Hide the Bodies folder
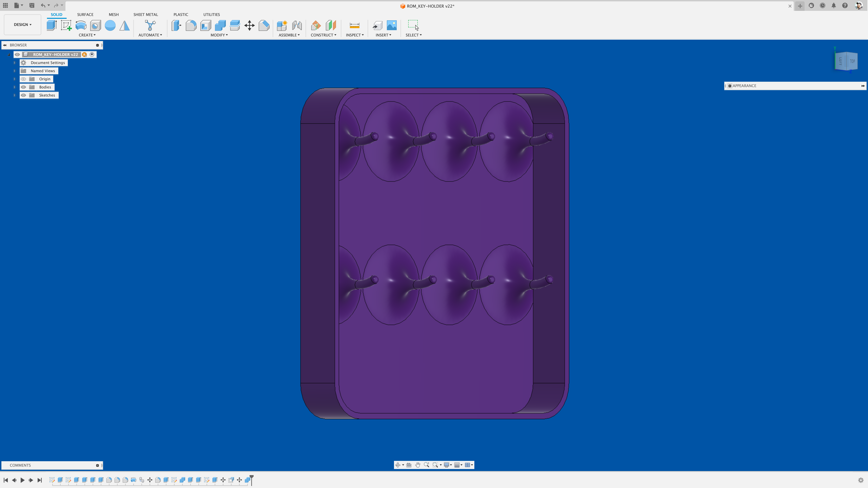Viewport: 868px width, 488px height. tap(23, 87)
